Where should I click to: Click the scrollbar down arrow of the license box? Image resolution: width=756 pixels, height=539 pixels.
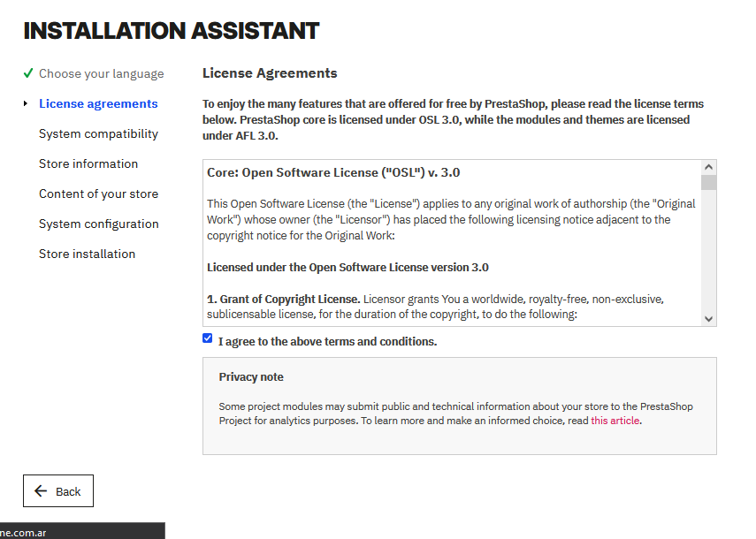pyautogui.click(x=708, y=318)
